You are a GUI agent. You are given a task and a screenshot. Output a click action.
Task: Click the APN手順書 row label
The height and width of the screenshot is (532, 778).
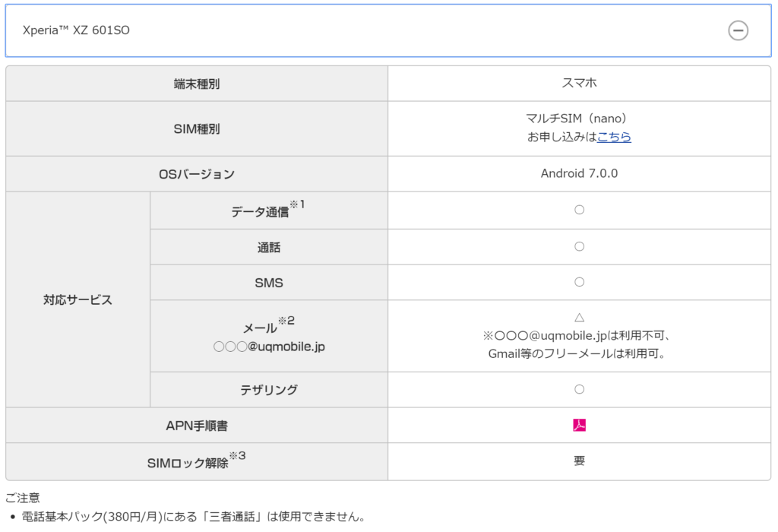click(197, 426)
